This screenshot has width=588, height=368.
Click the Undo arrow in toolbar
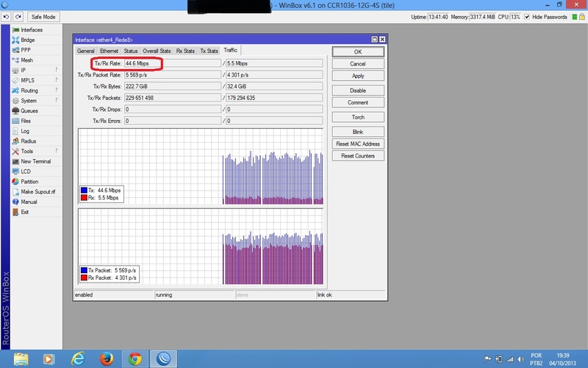coord(6,16)
